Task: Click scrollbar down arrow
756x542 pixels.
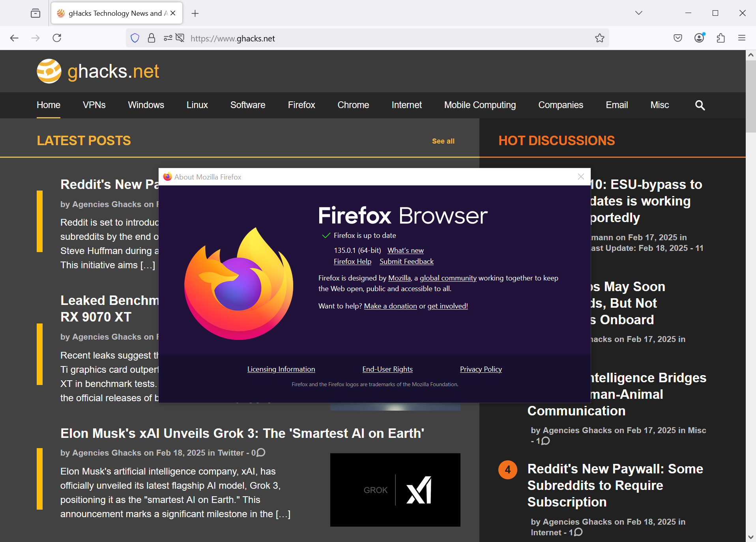Action: tap(750, 537)
